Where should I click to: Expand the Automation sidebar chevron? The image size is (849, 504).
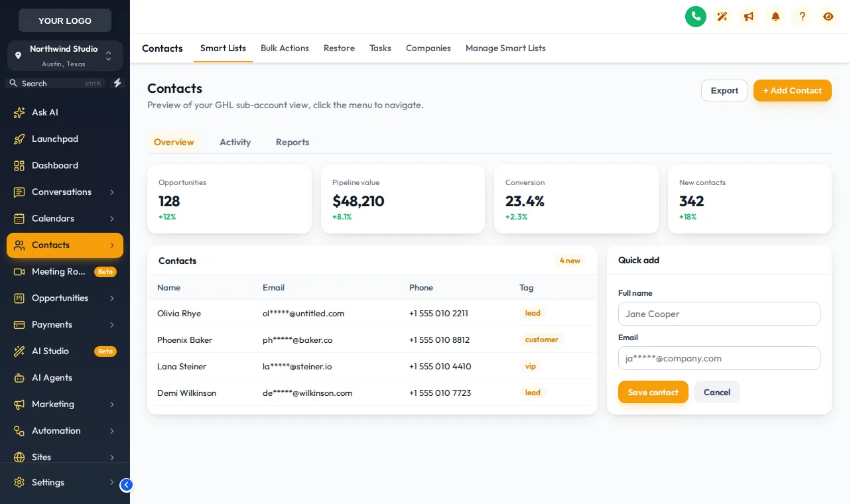click(x=112, y=431)
